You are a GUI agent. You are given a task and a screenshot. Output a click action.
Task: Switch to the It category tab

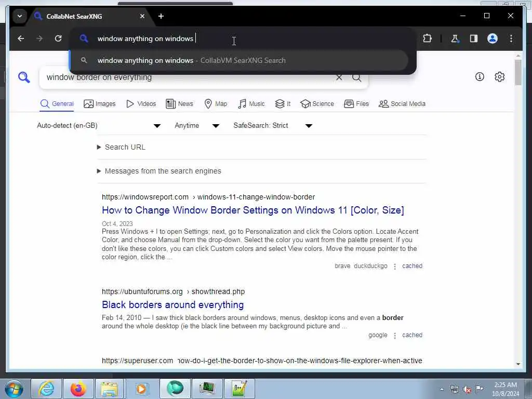(283, 104)
